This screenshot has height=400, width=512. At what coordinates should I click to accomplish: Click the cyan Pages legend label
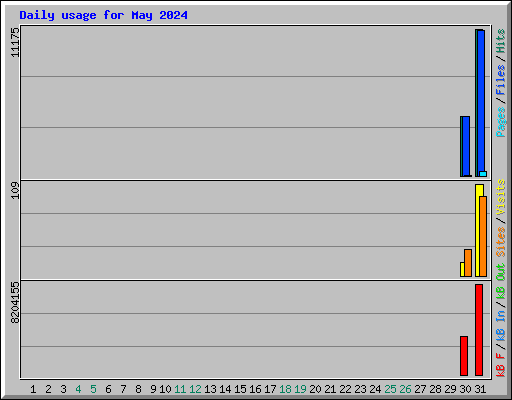501,122
